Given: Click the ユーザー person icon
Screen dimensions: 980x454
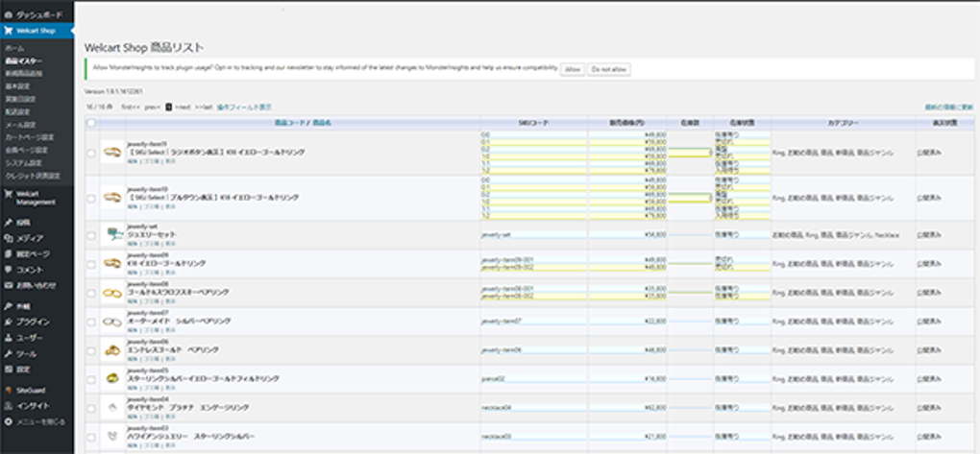Looking at the screenshot, I should pyautogui.click(x=8, y=338).
